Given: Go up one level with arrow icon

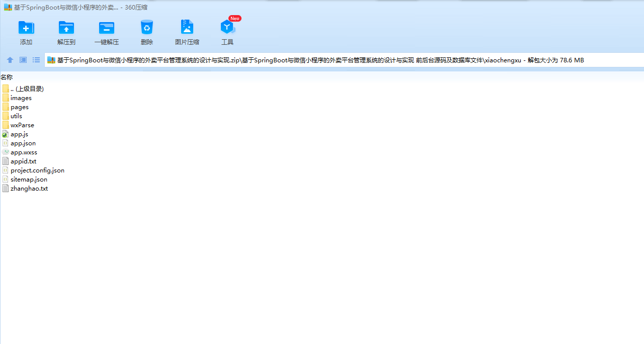Looking at the screenshot, I should pos(10,60).
